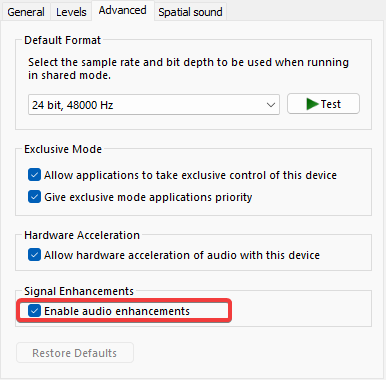Click the Give exclusive mode priority label
This screenshot has width=386, height=380.
[x=148, y=197]
